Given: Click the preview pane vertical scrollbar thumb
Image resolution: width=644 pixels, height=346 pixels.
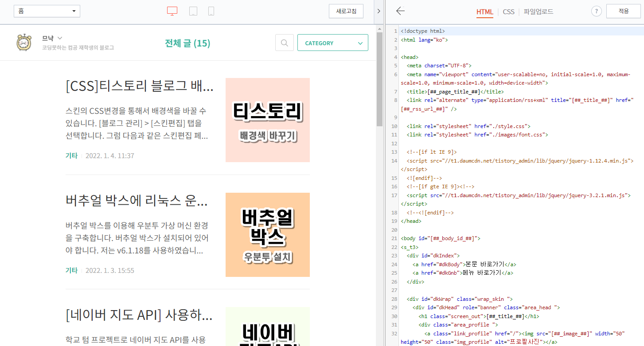Looking at the screenshot, I should coord(379,79).
